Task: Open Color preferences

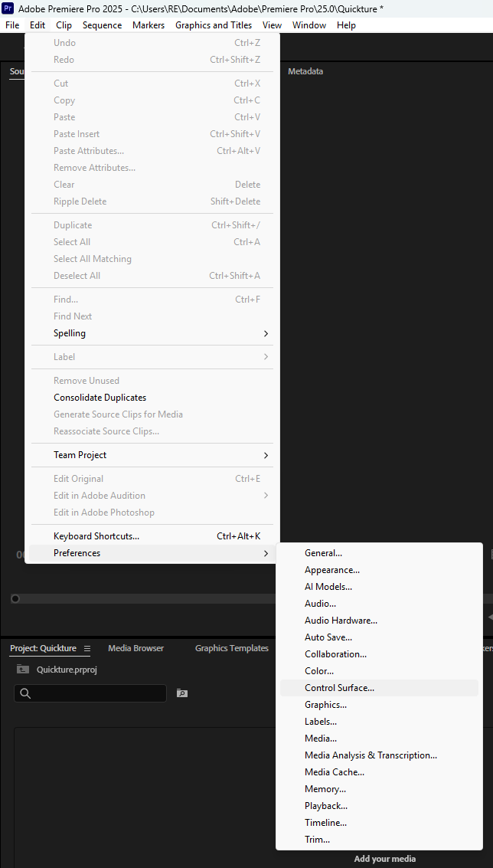Action: tap(379, 671)
